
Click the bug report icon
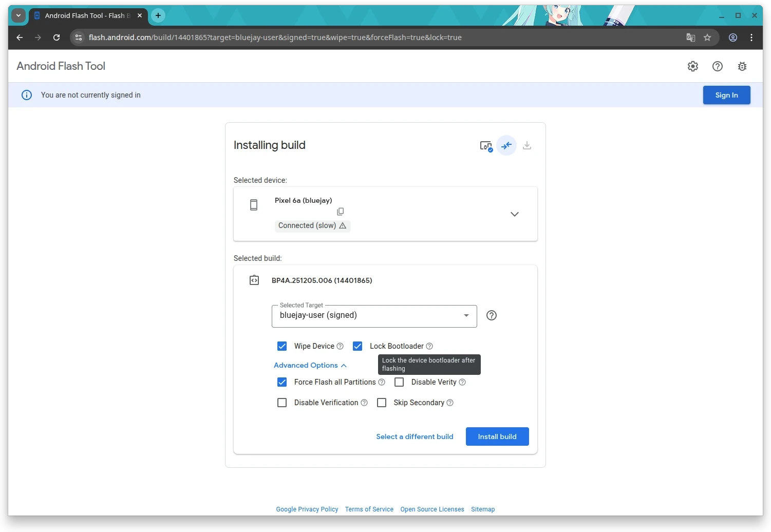[x=742, y=66]
